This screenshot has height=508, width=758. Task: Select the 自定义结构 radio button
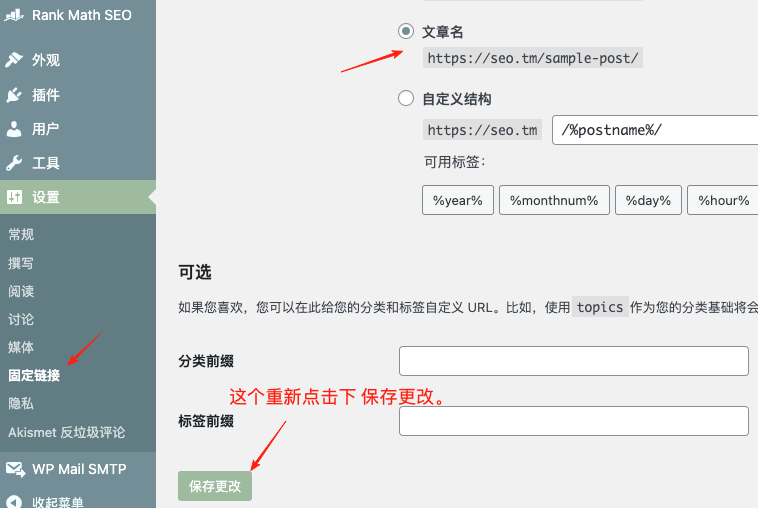click(x=406, y=98)
